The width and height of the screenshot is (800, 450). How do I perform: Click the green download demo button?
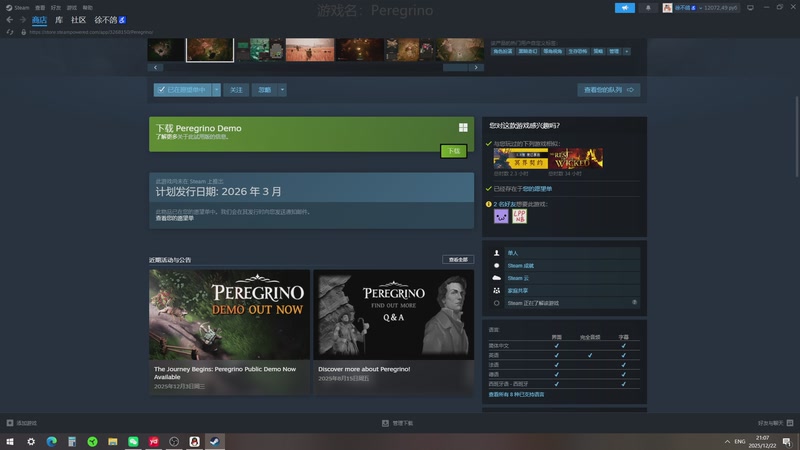pos(454,151)
